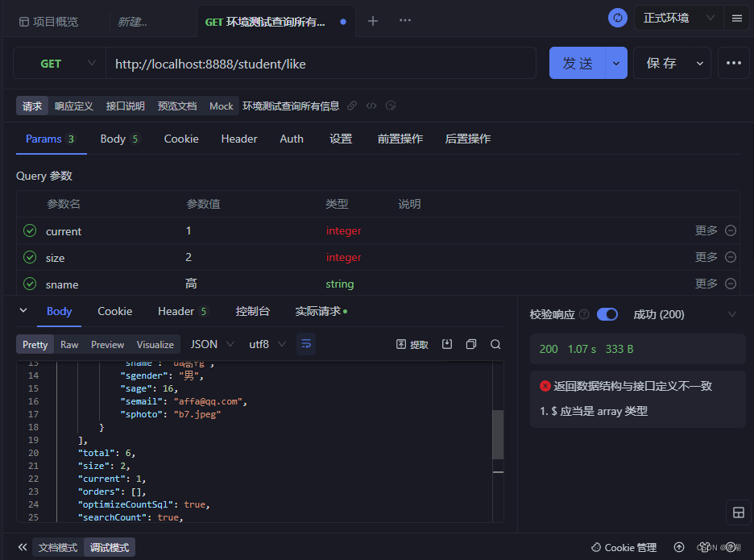Click the 提取 extract icon button
This screenshot has width=754, height=560.
[x=412, y=345]
